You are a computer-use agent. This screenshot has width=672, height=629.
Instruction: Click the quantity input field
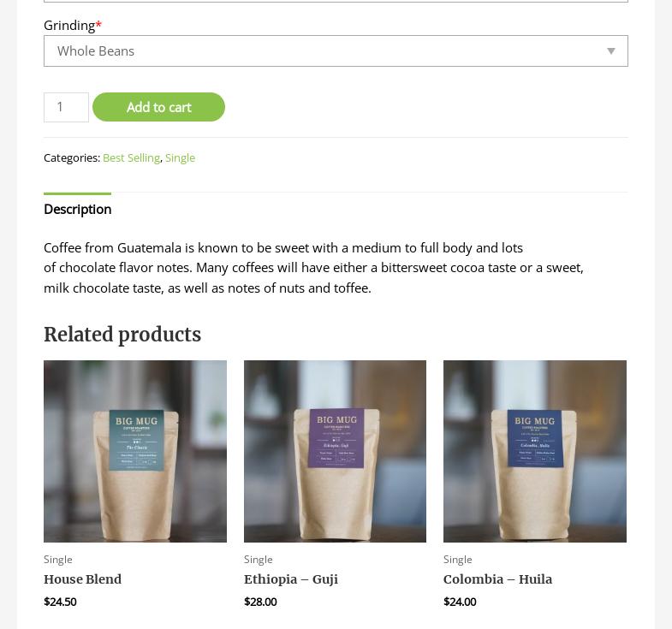[66, 107]
